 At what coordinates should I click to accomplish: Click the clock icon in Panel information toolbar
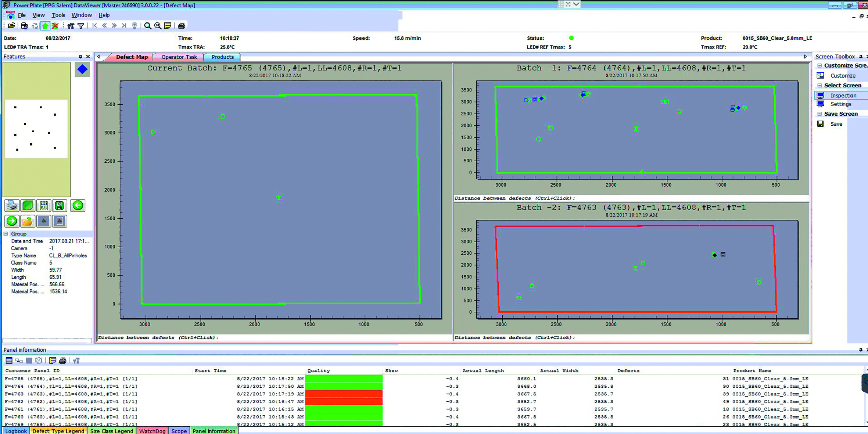point(39,361)
